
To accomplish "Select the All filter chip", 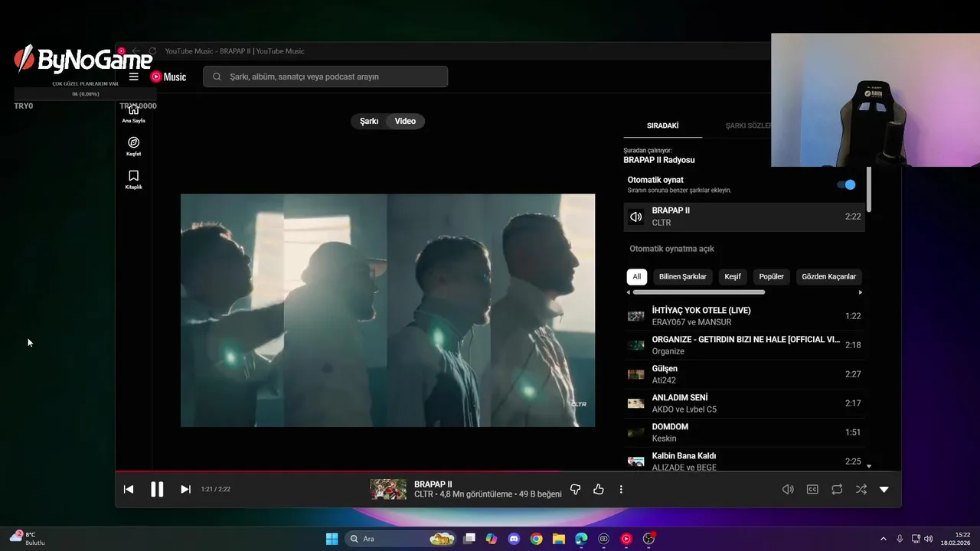I will click(636, 276).
